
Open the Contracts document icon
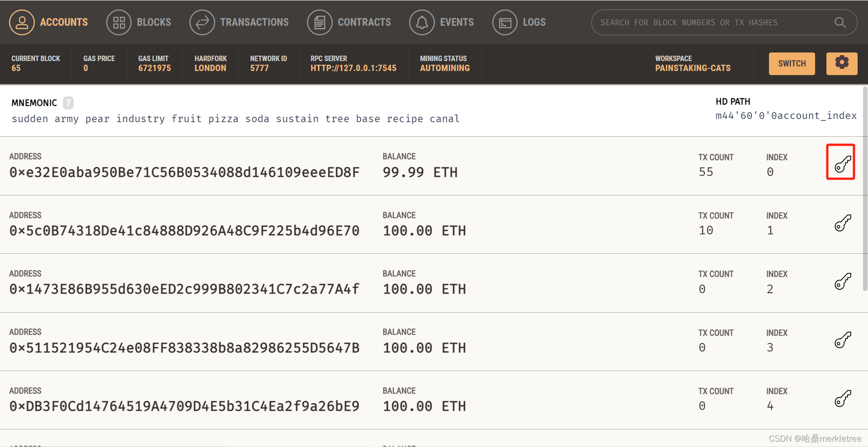tap(320, 22)
